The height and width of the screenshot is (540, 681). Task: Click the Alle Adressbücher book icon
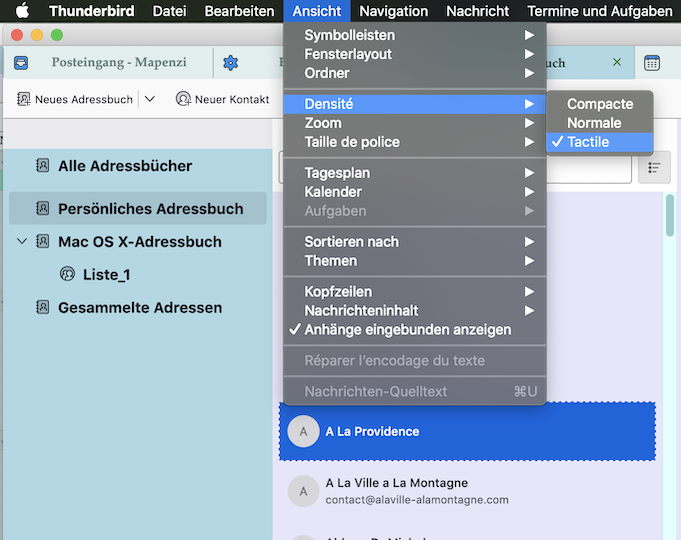42,166
